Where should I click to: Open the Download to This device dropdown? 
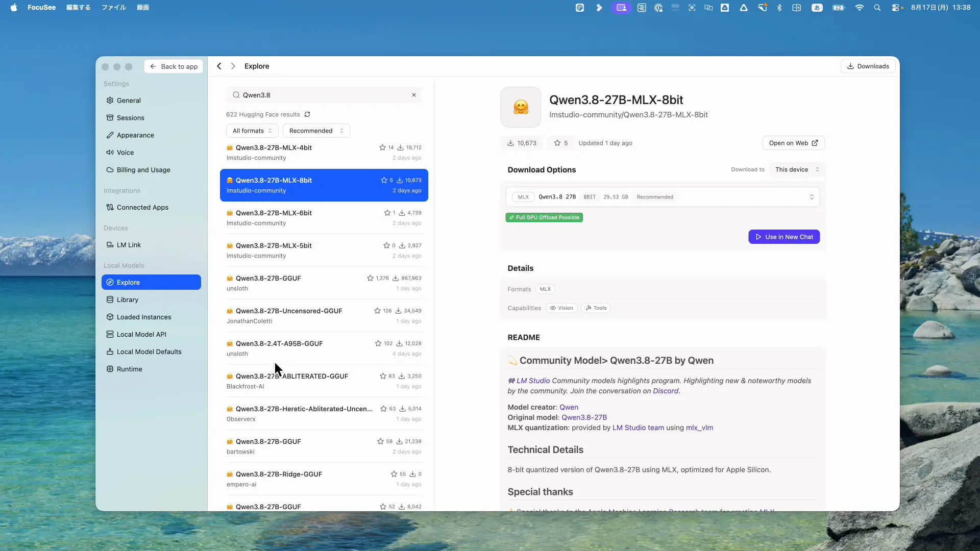pos(797,169)
